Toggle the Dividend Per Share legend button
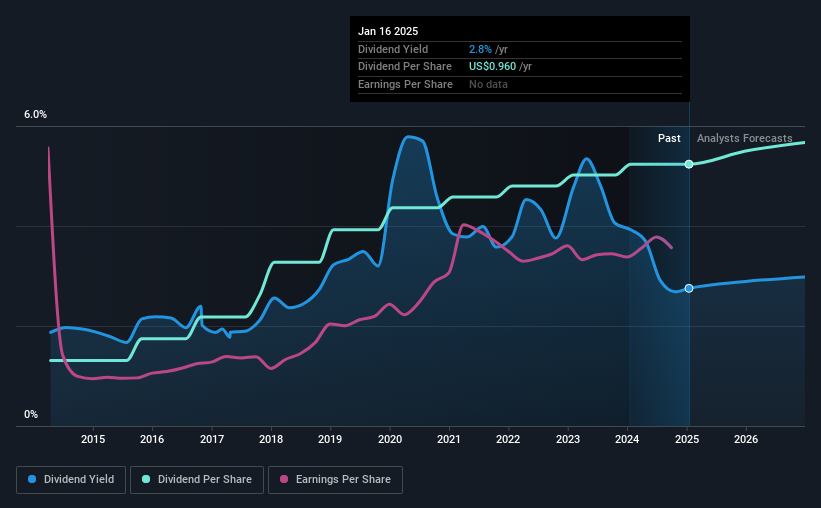Image resolution: width=821 pixels, height=508 pixels. (x=197, y=480)
